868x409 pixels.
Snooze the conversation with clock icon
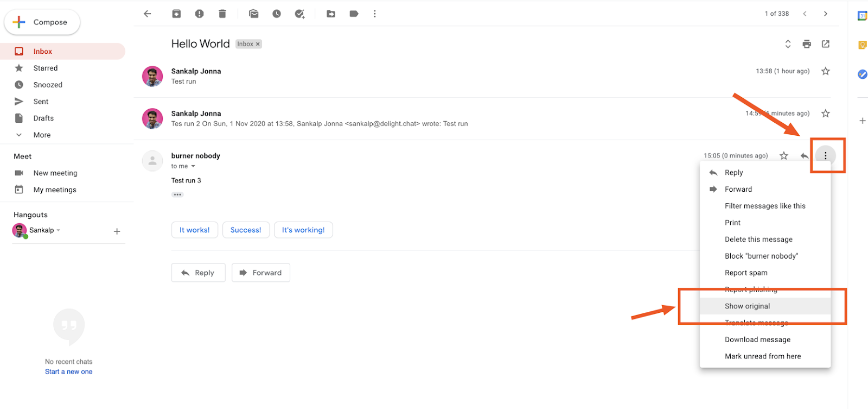pyautogui.click(x=277, y=14)
